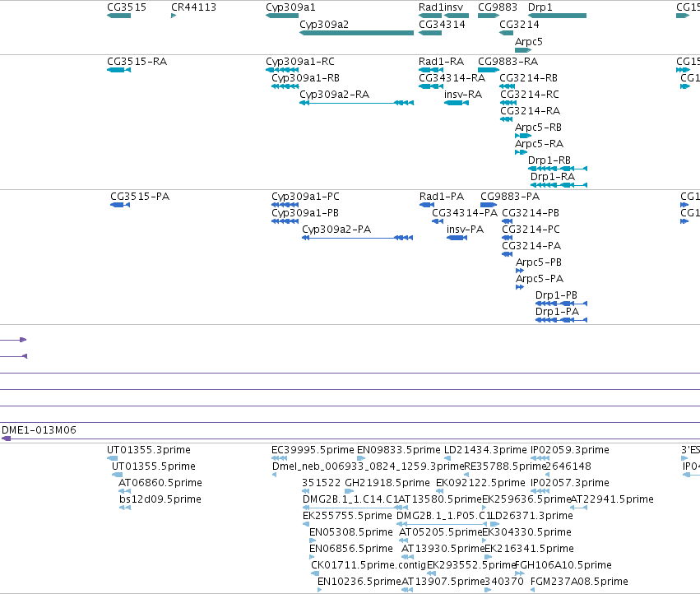
Task: Select the EN09833.5prime EST label
Action: click(399, 450)
